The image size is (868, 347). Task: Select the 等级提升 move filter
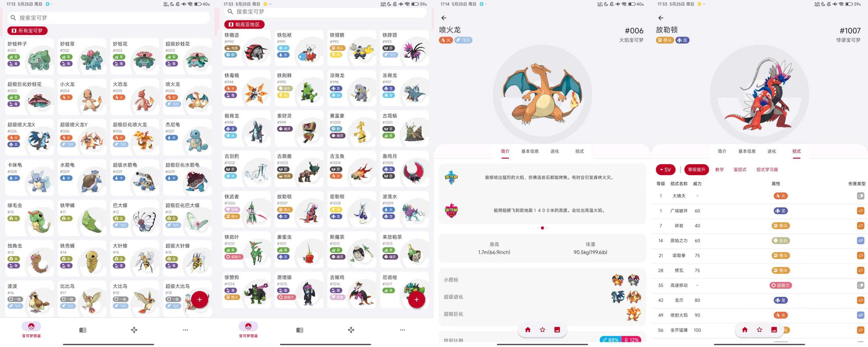click(696, 169)
